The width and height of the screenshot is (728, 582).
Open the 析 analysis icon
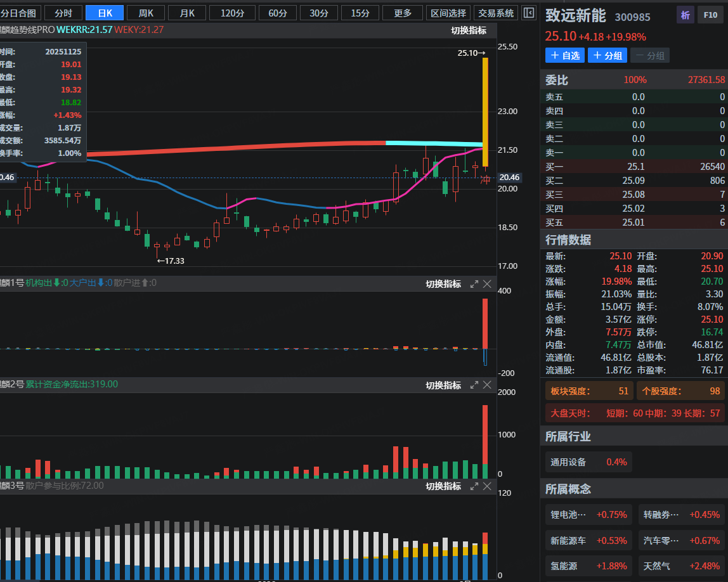[685, 15]
